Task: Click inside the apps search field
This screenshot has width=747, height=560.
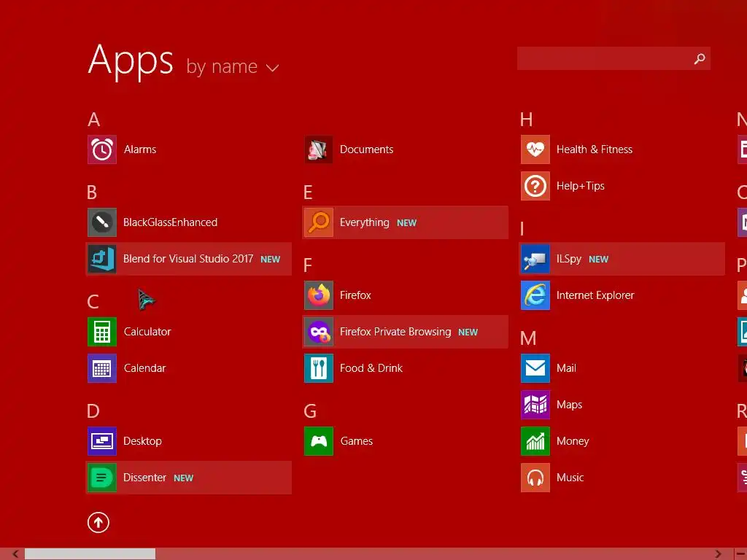Action: click(614, 58)
